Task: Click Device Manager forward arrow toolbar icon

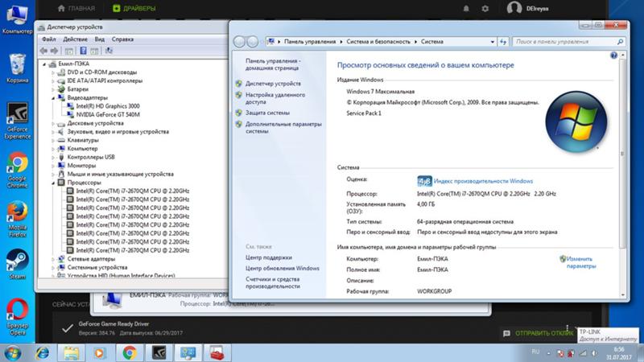Action: pyautogui.click(x=54, y=51)
